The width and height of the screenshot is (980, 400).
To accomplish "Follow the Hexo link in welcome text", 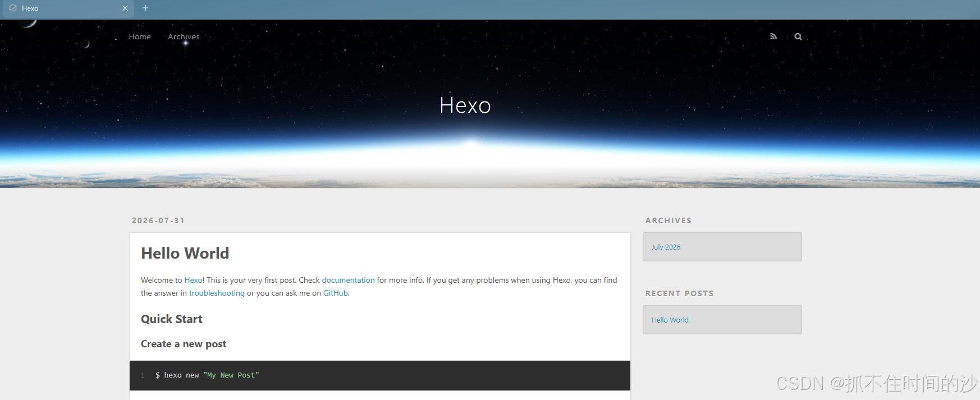I will coord(193,280).
